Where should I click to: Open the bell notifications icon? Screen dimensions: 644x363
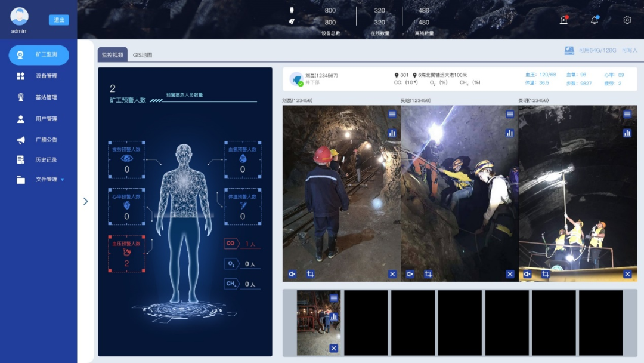(595, 20)
